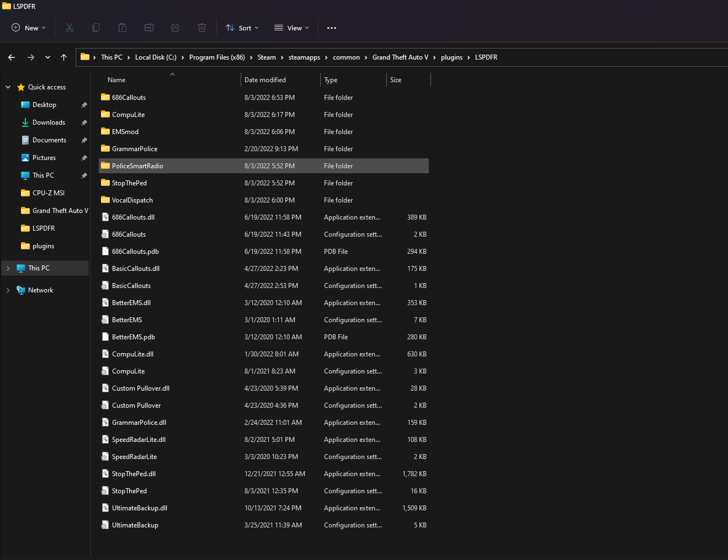This screenshot has height=560, width=728.
Task: Open the See more ellipsis menu
Action: pyautogui.click(x=332, y=28)
